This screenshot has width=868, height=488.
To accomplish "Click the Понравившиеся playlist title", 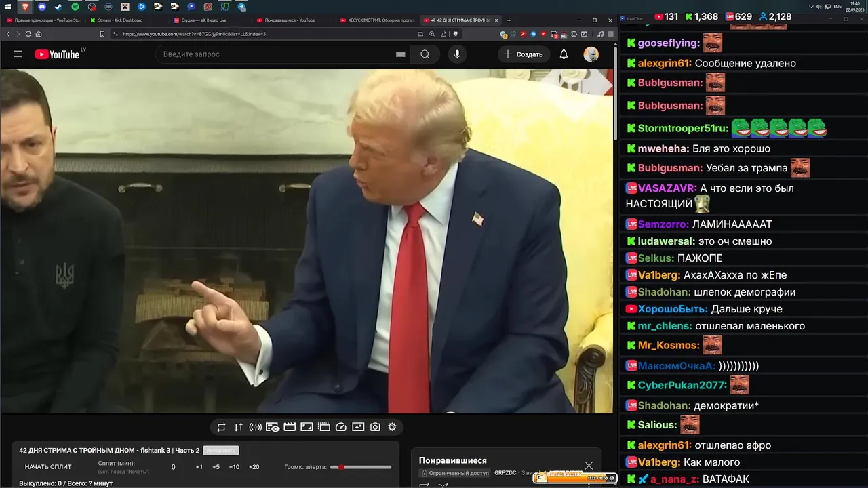I will [453, 461].
